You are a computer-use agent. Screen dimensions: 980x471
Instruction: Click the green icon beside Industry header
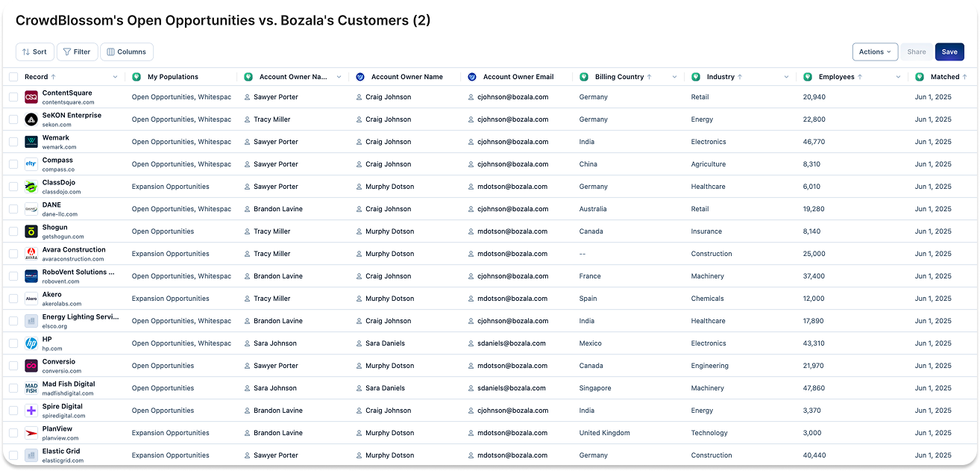tap(696, 77)
